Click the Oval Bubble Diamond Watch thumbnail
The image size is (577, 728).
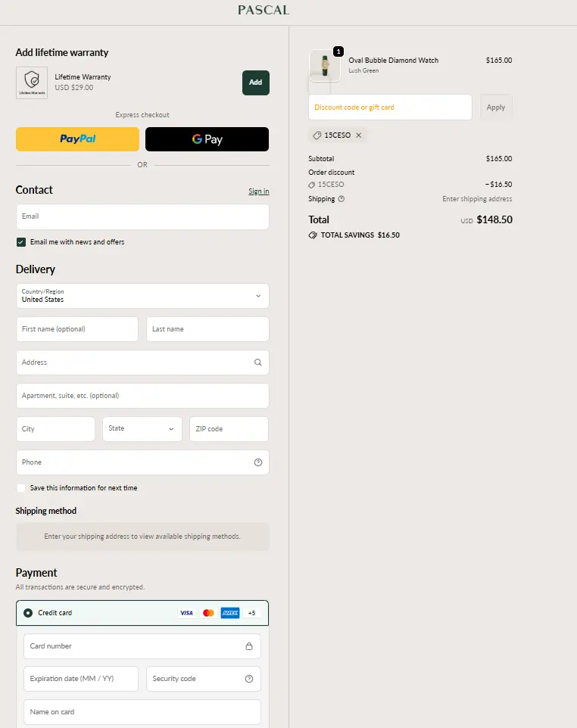click(x=324, y=66)
